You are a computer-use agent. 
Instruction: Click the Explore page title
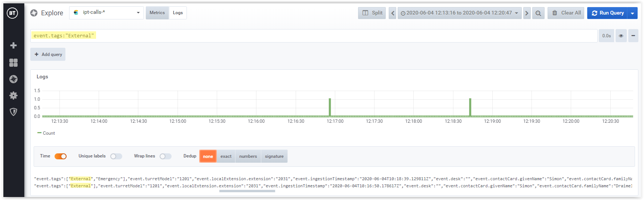click(x=52, y=13)
